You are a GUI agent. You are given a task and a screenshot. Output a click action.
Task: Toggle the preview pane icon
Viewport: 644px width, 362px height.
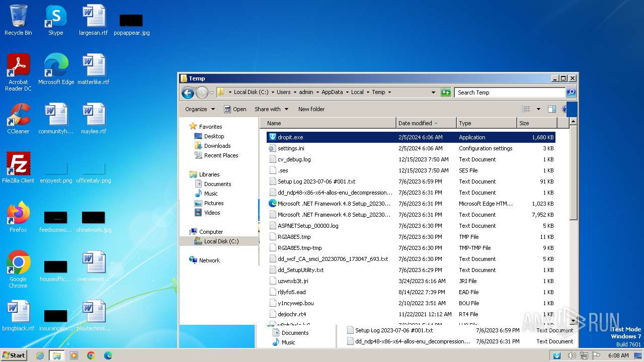[x=551, y=109]
